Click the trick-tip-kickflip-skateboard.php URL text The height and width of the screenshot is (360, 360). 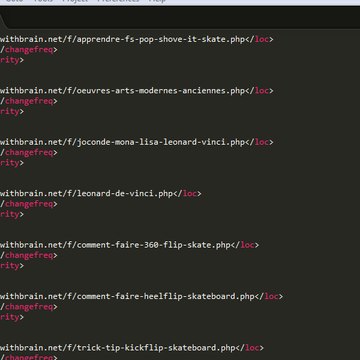[x=118, y=348]
